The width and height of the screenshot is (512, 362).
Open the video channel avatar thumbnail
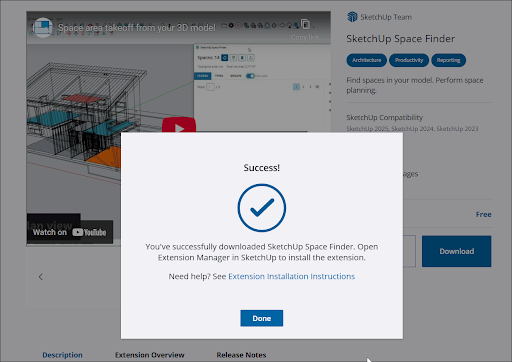point(43,27)
